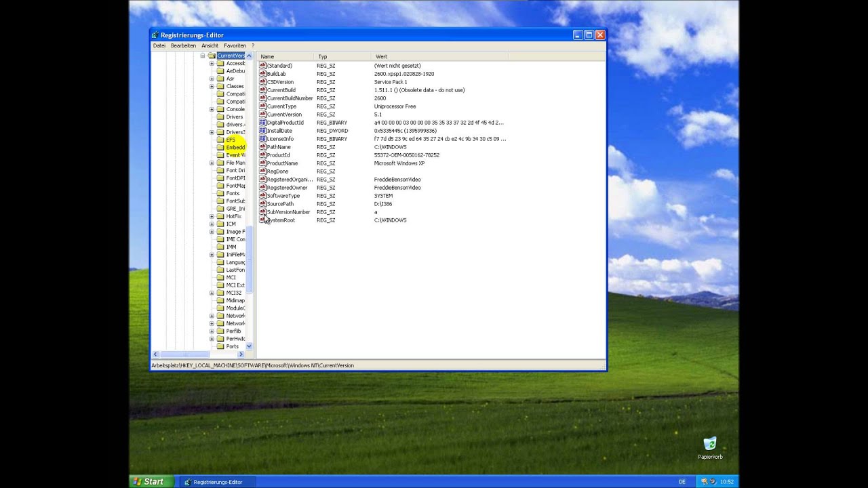Select the CurrentVersion open folder icon

(212, 56)
